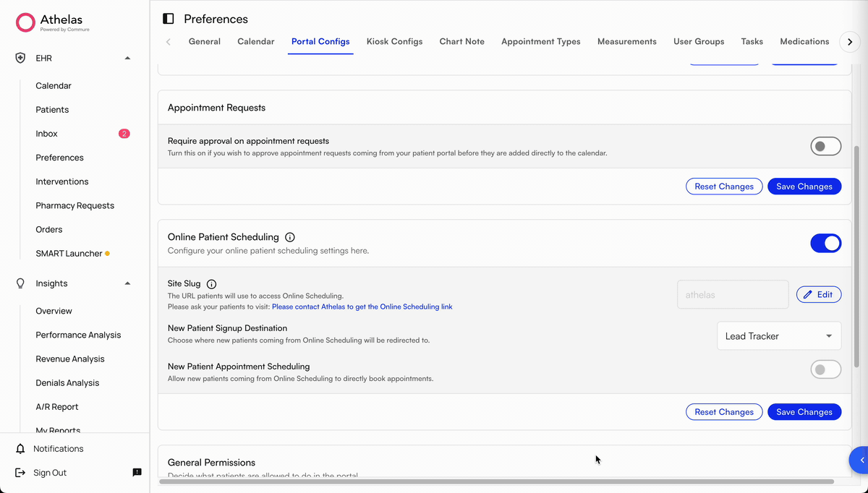
Task: Open Denials Analysis in the sidebar
Action: [67, 383]
